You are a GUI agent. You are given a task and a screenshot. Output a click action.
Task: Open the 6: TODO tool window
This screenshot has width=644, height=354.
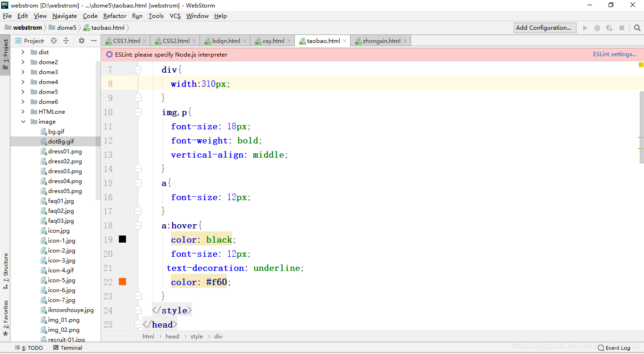29,348
